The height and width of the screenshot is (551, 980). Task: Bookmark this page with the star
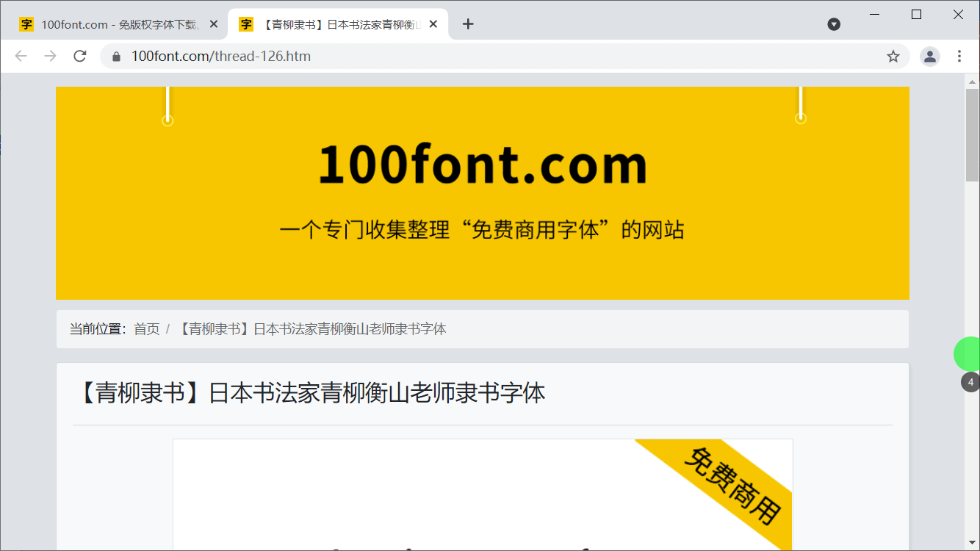coord(893,57)
